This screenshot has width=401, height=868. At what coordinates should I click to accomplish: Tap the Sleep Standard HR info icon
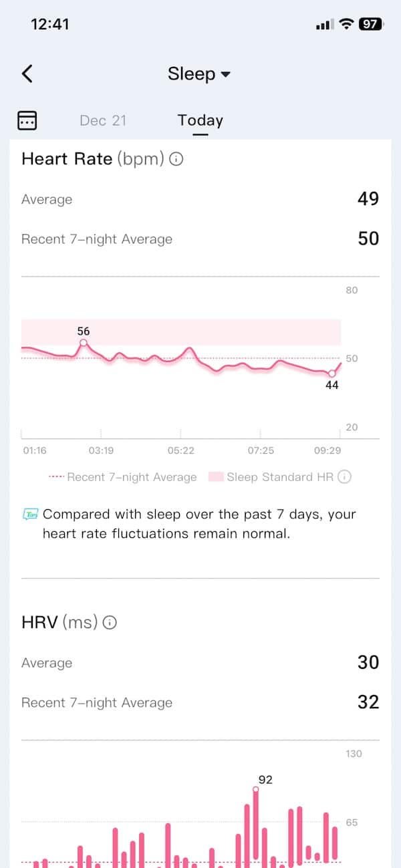tap(344, 477)
